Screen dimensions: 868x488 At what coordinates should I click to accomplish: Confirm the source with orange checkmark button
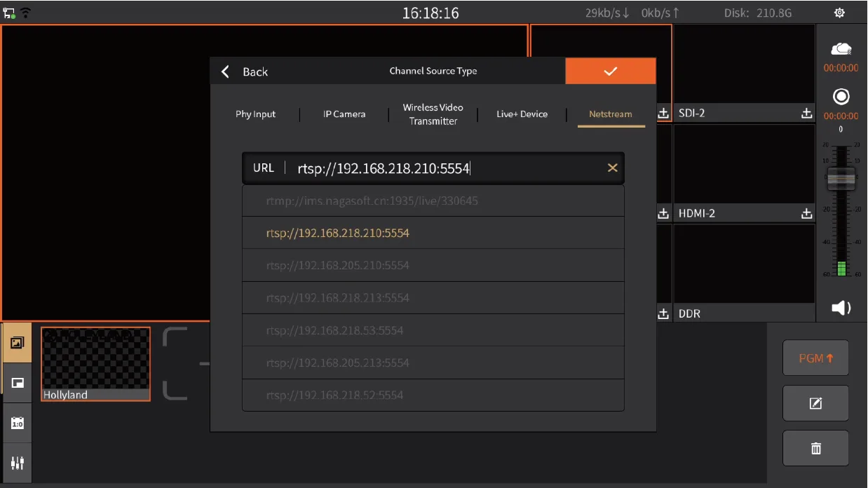(611, 71)
